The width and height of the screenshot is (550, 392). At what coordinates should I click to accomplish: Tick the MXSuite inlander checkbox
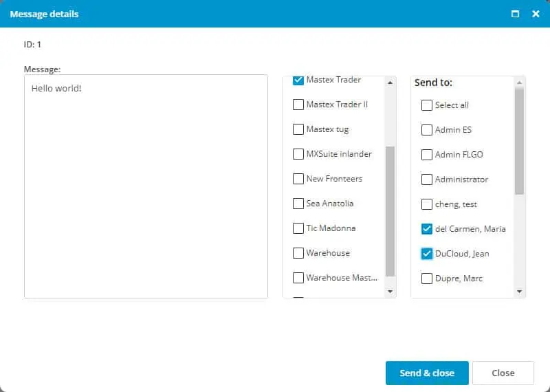pos(298,154)
